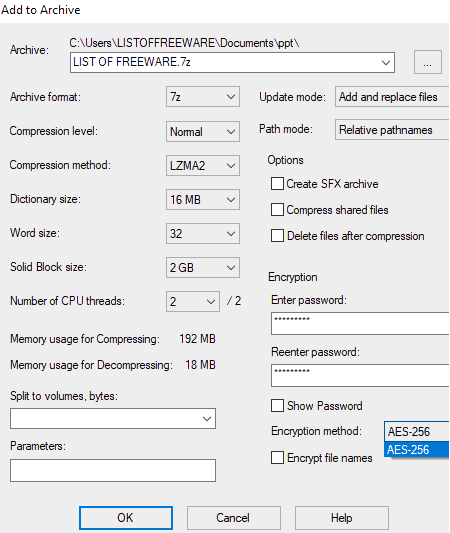Toggle the Show Password checkbox
The width and height of the screenshot is (450, 533).
click(x=277, y=406)
